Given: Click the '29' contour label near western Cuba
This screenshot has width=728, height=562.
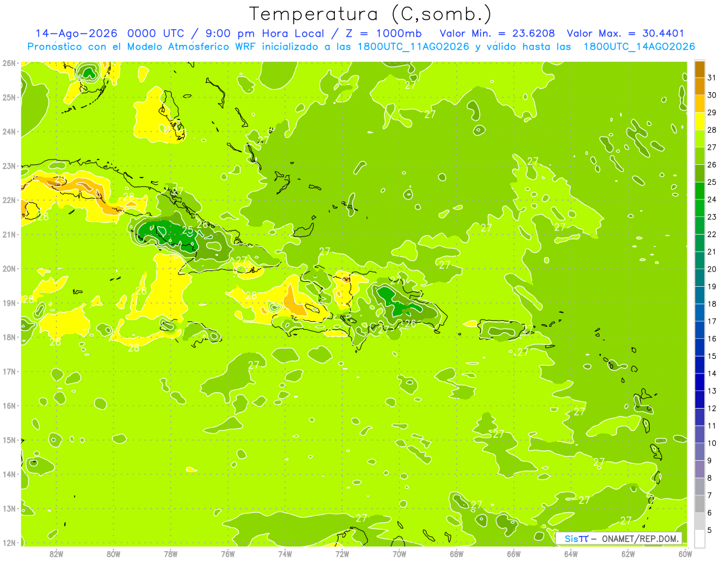Looking at the screenshot, I should pyautogui.click(x=59, y=180).
